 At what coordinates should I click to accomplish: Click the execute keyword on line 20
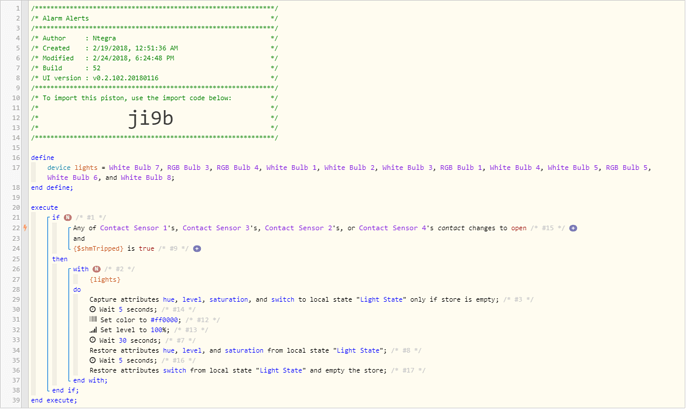[x=44, y=208]
